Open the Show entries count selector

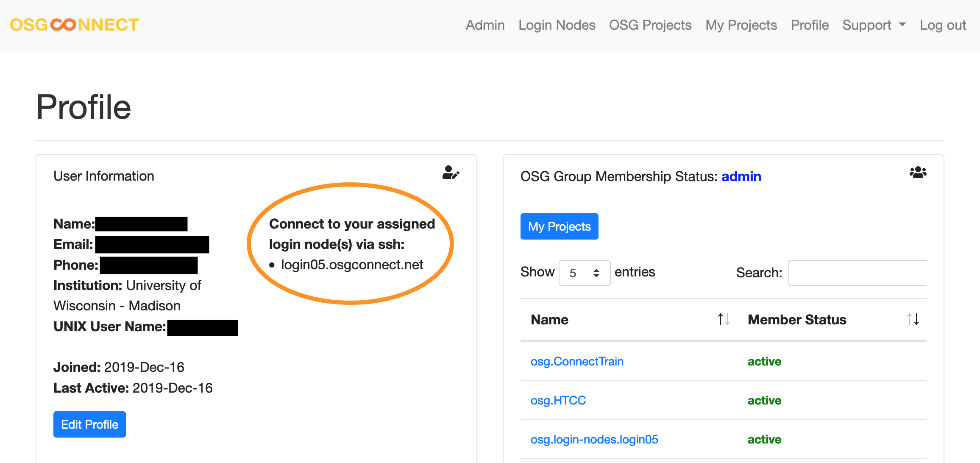coord(584,273)
